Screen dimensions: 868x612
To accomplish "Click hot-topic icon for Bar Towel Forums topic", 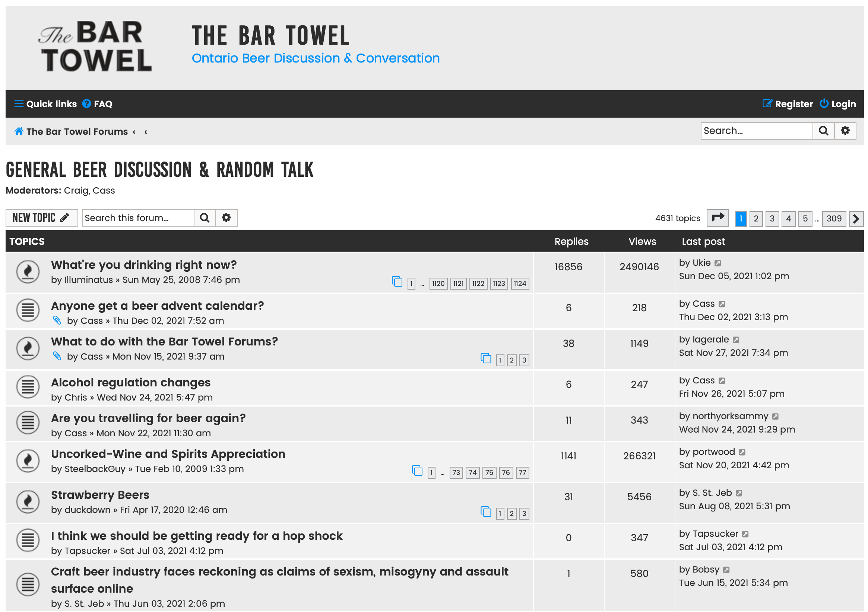I will tap(28, 349).
